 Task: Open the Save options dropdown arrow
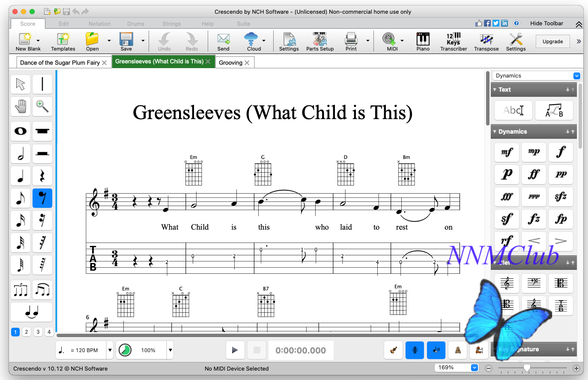(143, 41)
